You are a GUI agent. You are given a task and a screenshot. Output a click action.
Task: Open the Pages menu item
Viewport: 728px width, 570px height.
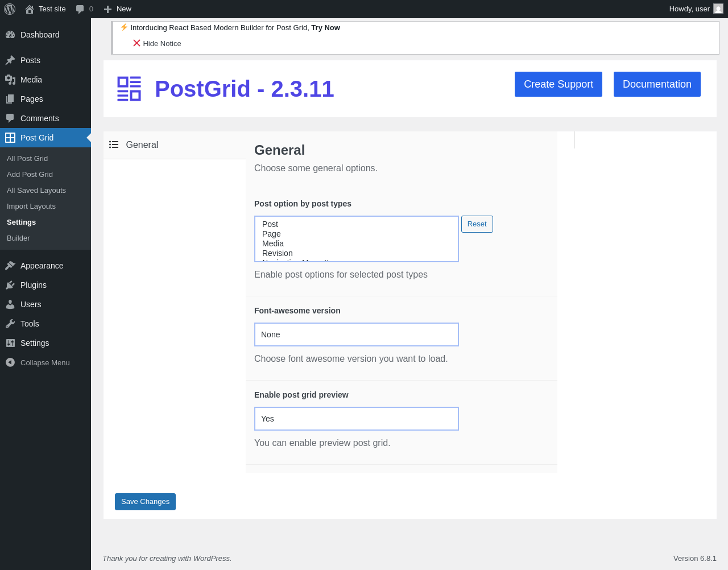click(x=45, y=99)
